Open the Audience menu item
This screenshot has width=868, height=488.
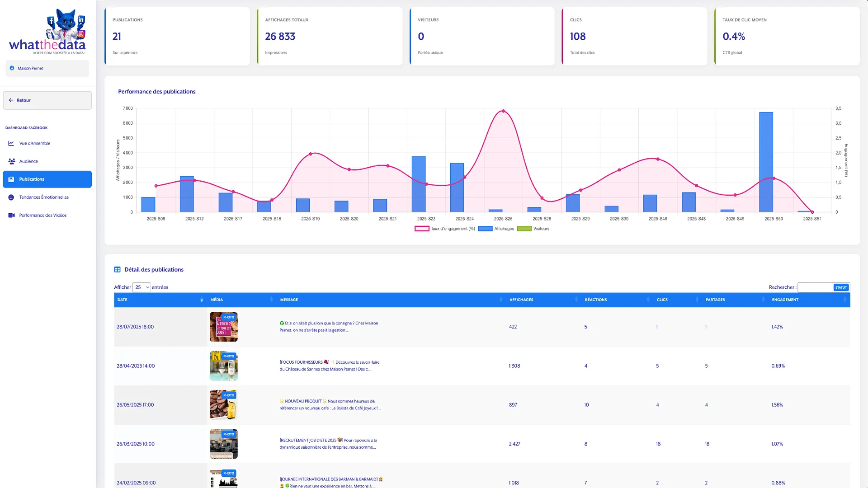click(28, 161)
